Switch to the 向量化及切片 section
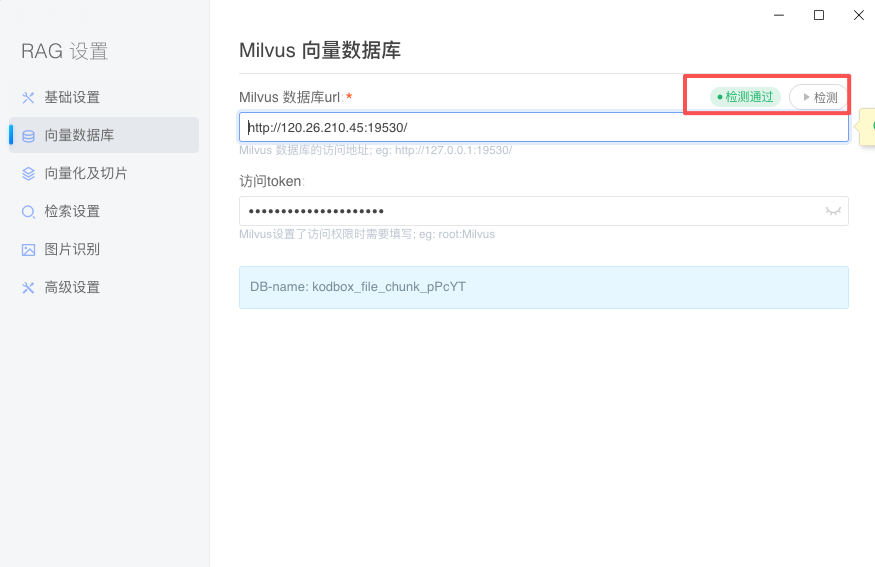This screenshot has width=875, height=567. click(x=86, y=174)
